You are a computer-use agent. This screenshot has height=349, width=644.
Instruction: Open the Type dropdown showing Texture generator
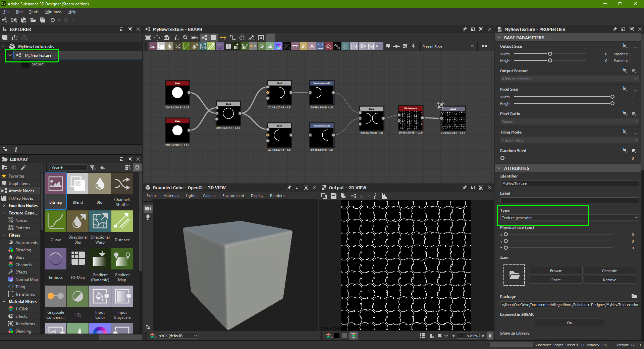(570, 218)
